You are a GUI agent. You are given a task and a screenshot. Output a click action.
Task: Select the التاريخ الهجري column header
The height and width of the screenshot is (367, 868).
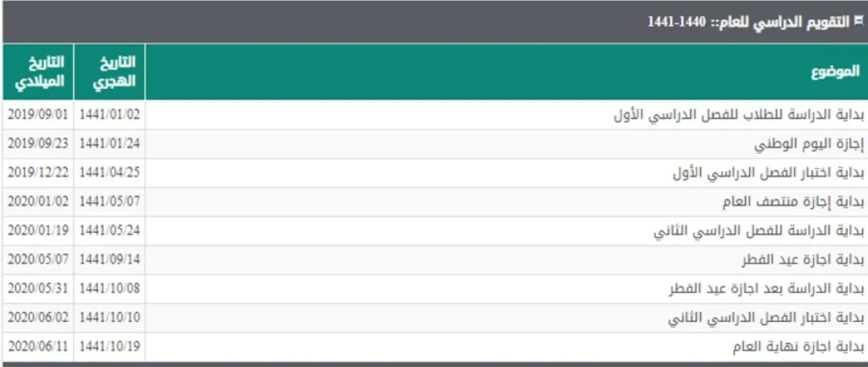point(111,72)
